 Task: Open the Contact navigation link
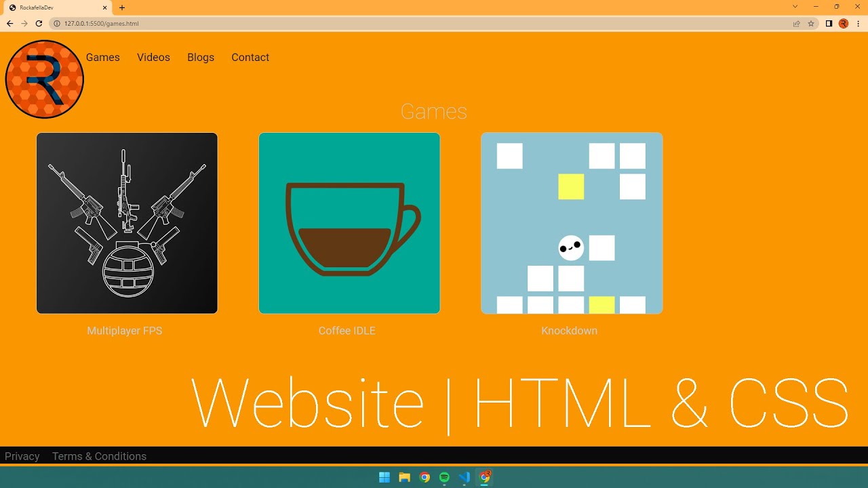click(x=250, y=58)
